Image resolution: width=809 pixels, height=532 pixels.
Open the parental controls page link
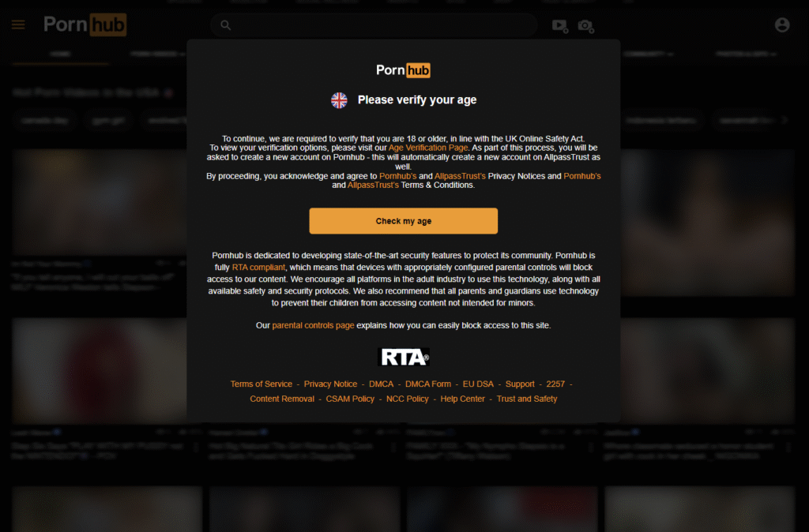313,325
